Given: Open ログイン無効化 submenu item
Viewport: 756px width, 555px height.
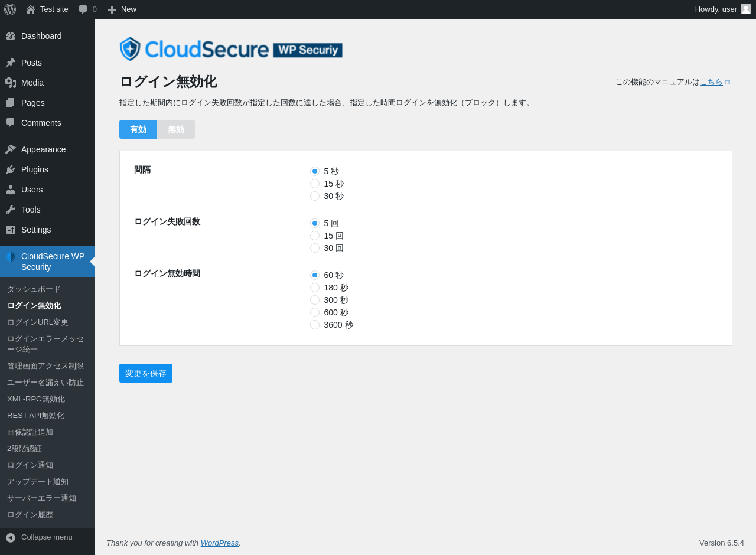Looking at the screenshot, I should 47,306.
